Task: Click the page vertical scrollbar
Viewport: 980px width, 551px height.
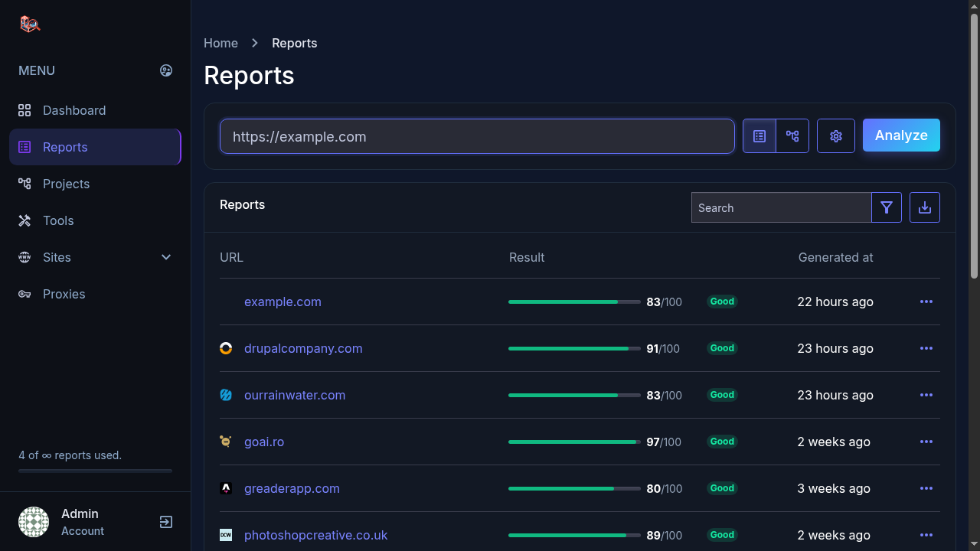Action: pos(974,145)
